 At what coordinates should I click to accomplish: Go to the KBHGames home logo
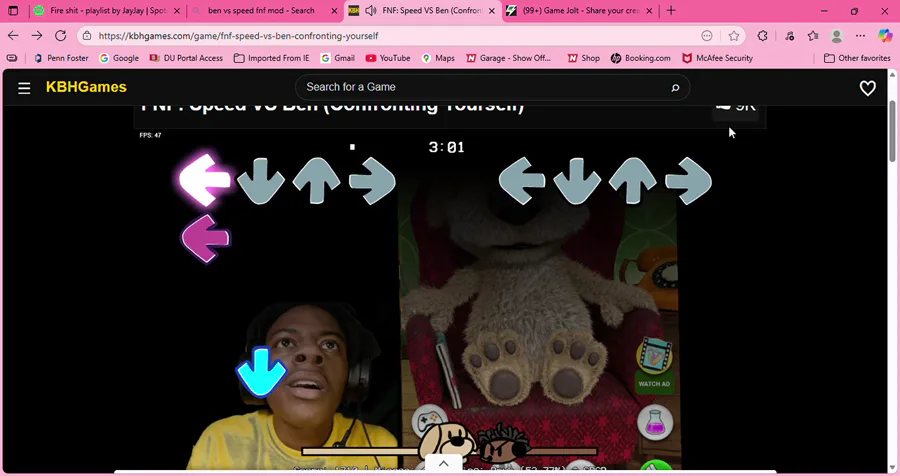[x=86, y=87]
